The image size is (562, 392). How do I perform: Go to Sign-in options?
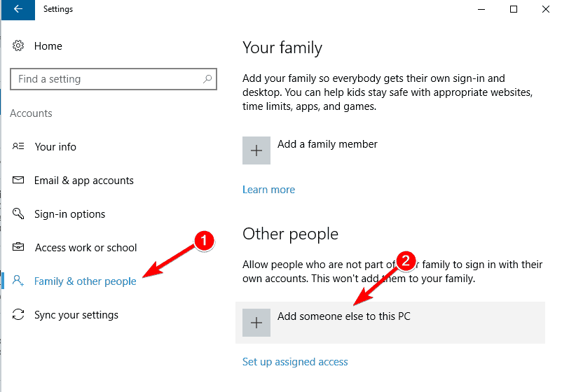point(70,214)
